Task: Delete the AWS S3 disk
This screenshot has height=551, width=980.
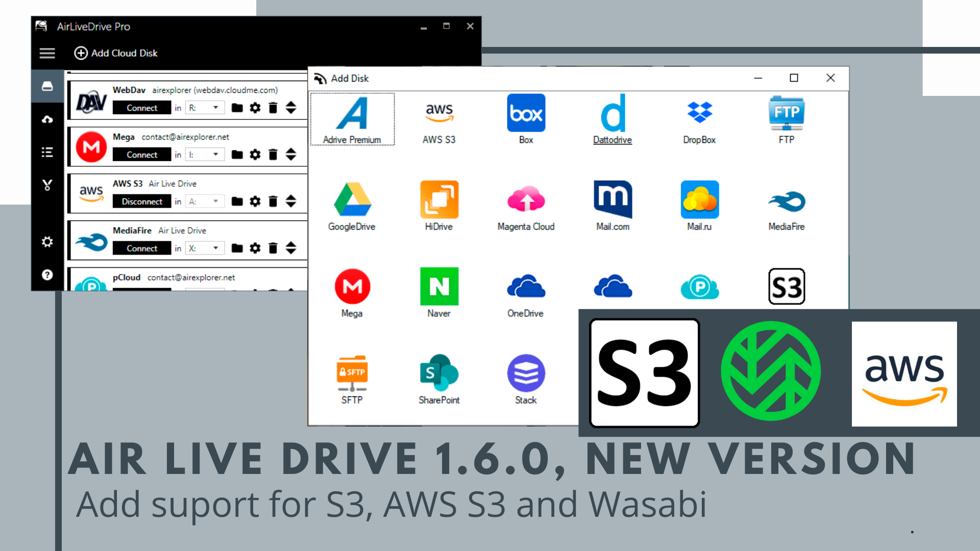Action: pyautogui.click(x=273, y=202)
